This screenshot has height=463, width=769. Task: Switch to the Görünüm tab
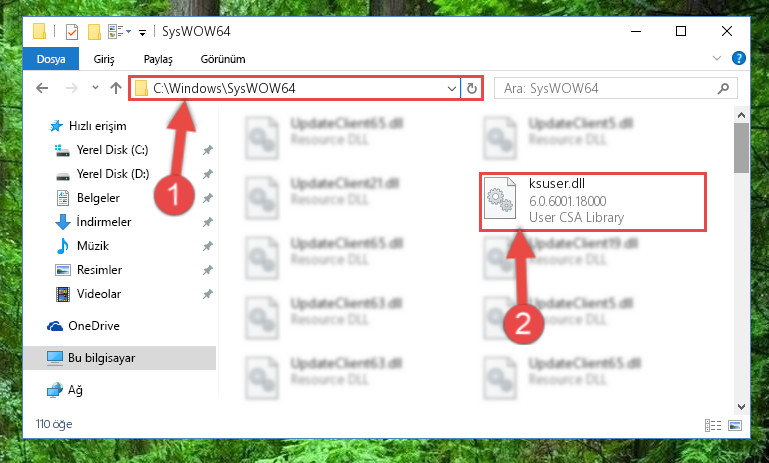pyautogui.click(x=223, y=59)
